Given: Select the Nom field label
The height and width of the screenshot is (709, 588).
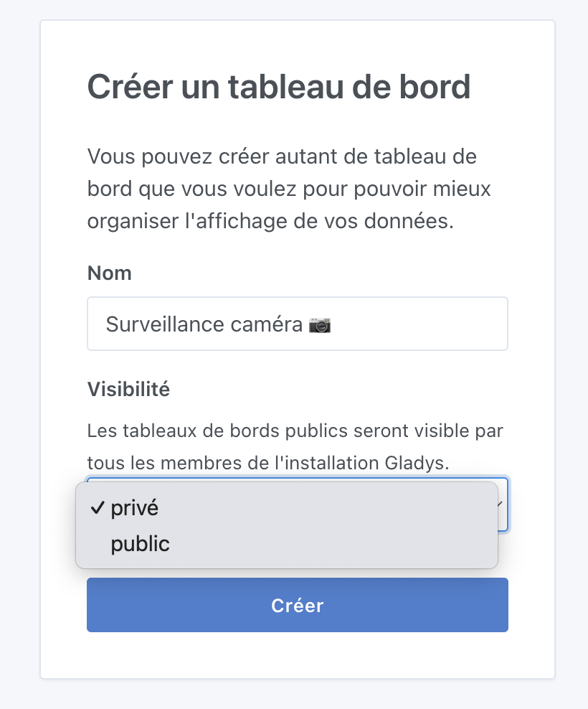Looking at the screenshot, I should (x=109, y=273).
